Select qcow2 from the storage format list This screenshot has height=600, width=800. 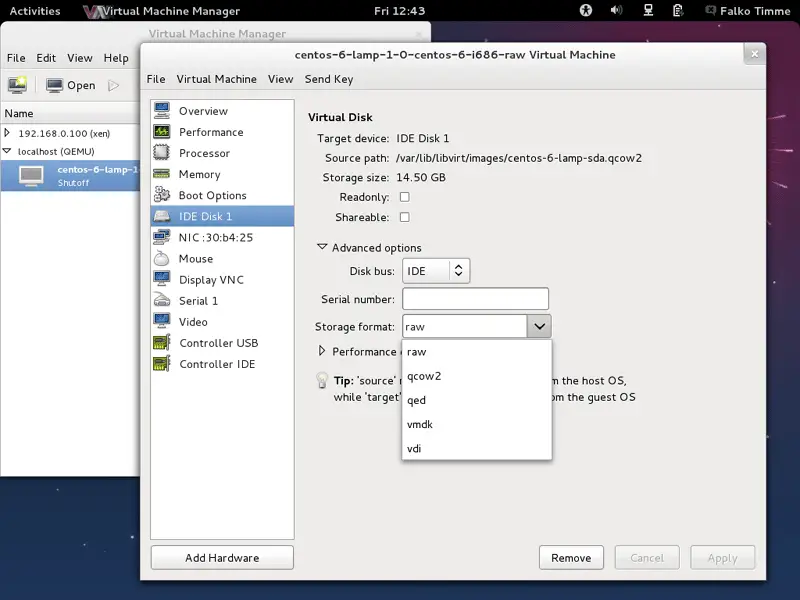click(x=477, y=376)
